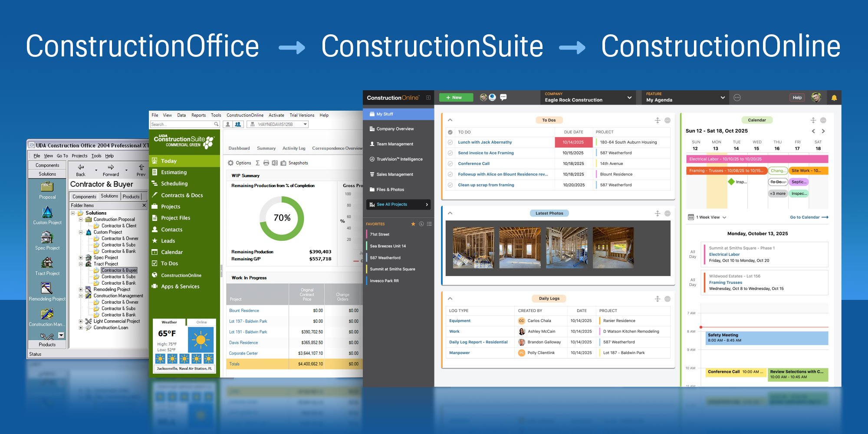The image size is (868, 434).
Task: Select the Remodeling Project icon
Action: coord(47,288)
